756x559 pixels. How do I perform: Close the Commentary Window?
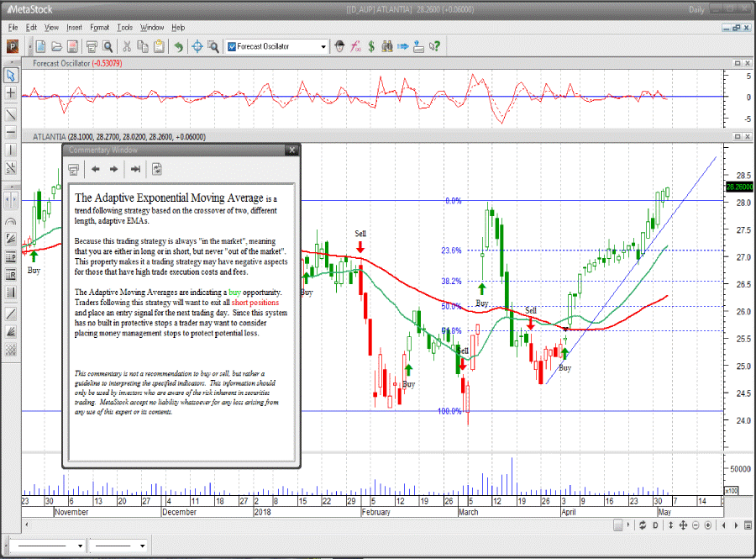pyautogui.click(x=291, y=150)
